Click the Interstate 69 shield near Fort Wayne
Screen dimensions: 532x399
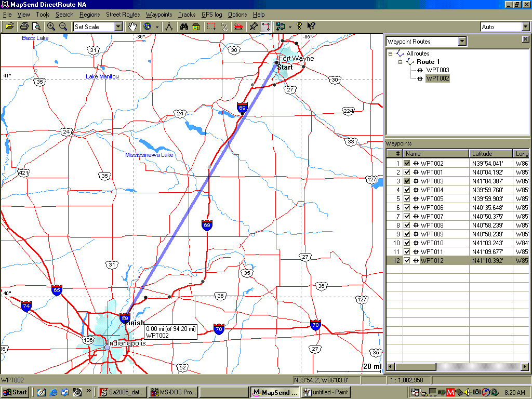pyautogui.click(x=242, y=108)
